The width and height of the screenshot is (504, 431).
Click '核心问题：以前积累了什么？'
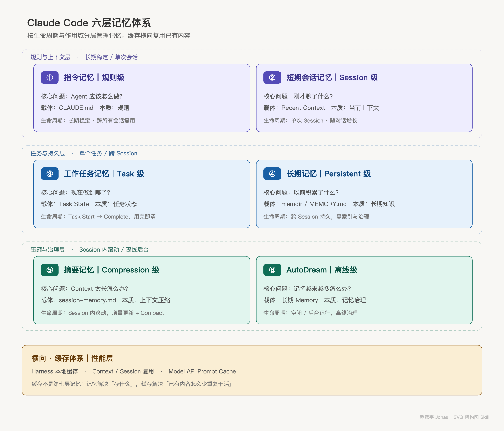tap(301, 192)
